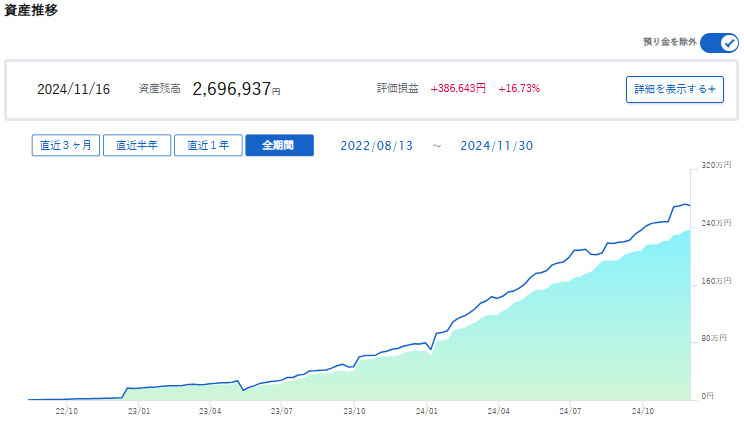Click the 24/01 marker on the x-axis
This screenshot has height=423, width=744.
point(427,410)
